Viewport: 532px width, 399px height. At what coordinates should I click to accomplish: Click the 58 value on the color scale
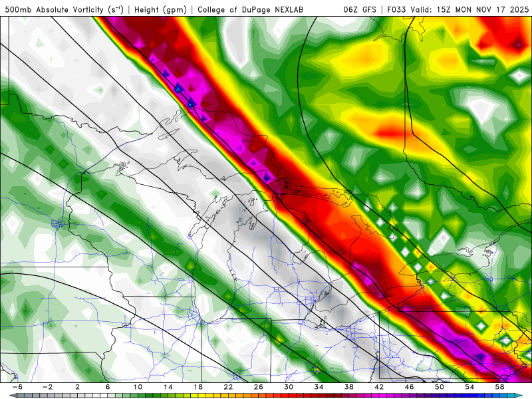pyautogui.click(x=499, y=387)
